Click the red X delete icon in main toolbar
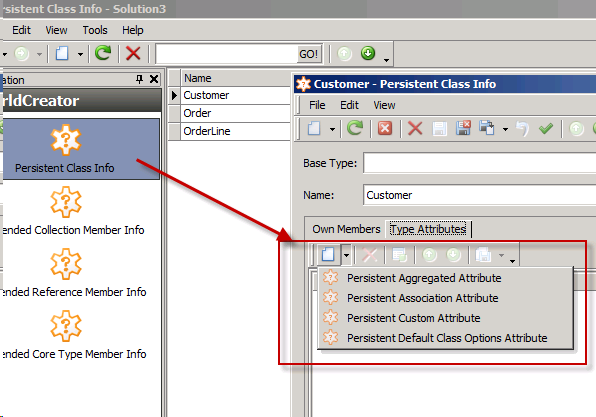The width and height of the screenshot is (596, 417). 133,53
